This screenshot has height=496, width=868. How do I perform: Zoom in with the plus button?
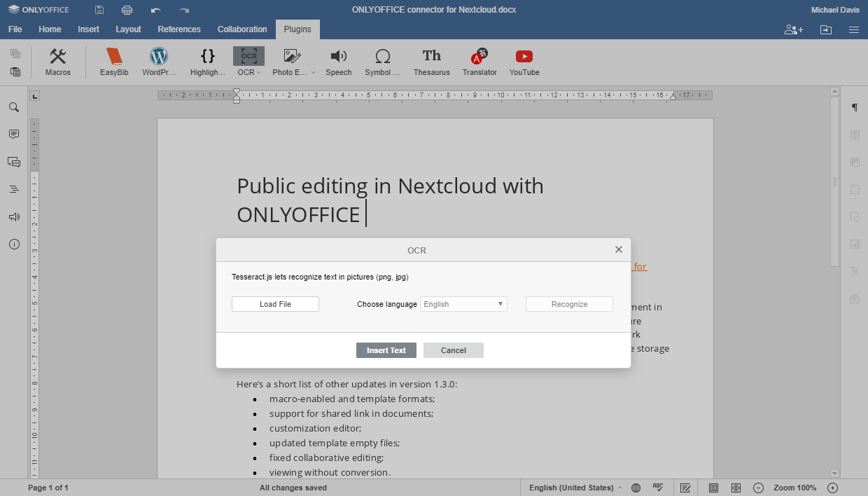pos(833,488)
